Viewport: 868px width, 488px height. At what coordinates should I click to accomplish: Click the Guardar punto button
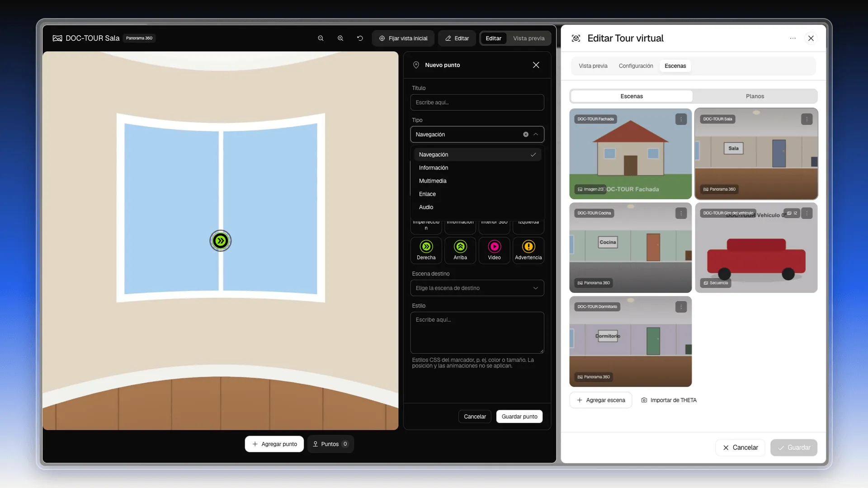[x=519, y=417]
